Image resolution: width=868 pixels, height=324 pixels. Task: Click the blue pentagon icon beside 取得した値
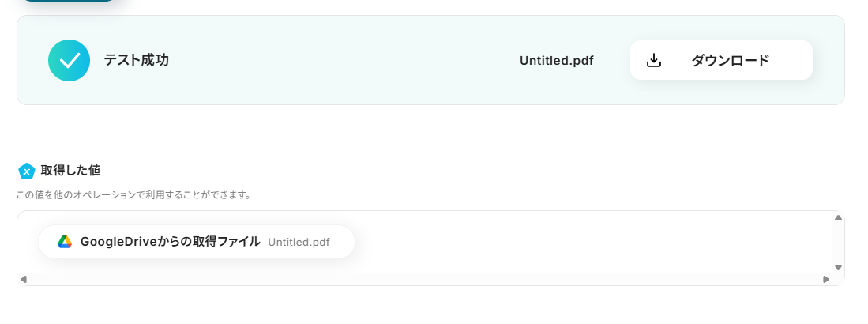(x=27, y=171)
